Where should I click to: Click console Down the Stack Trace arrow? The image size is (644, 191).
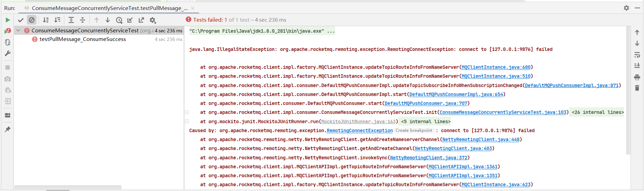click(637, 43)
